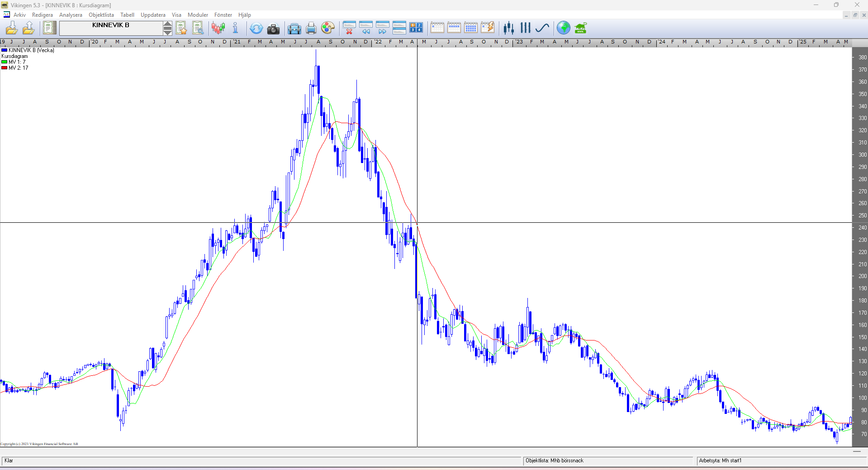Screen dimensions: 868x470
Task: Print the chart with the printer icon
Action: [x=311, y=29]
